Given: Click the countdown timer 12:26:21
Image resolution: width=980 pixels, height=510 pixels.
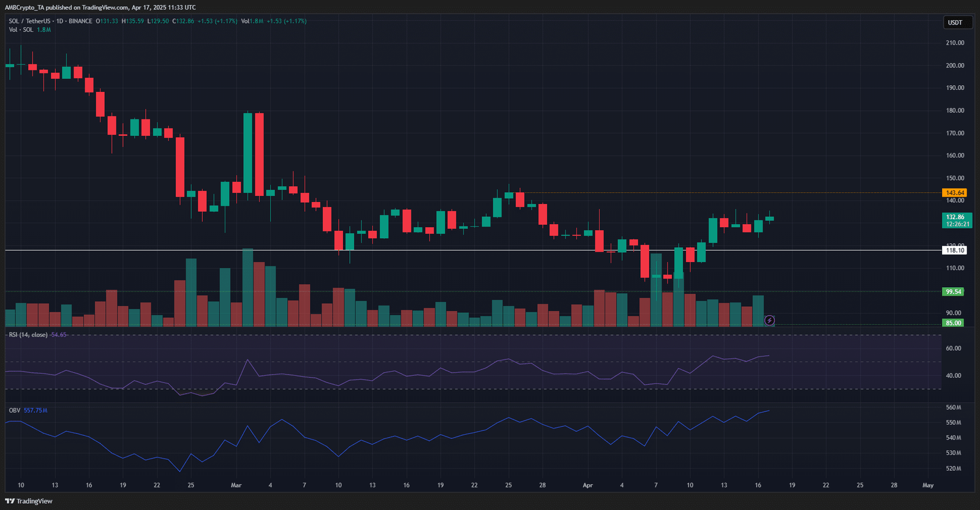Looking at the screenshot, I should coord(957,224).
